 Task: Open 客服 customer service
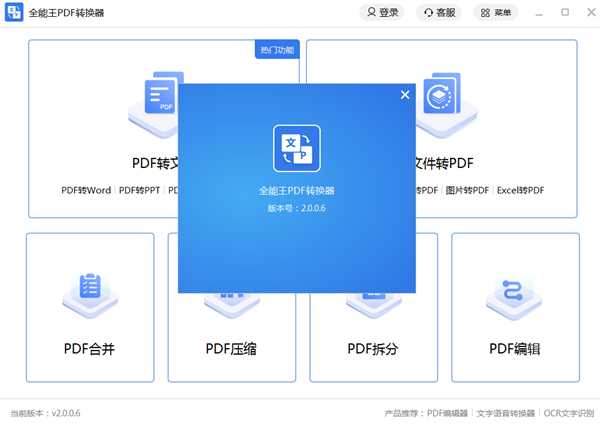(439, 13)
